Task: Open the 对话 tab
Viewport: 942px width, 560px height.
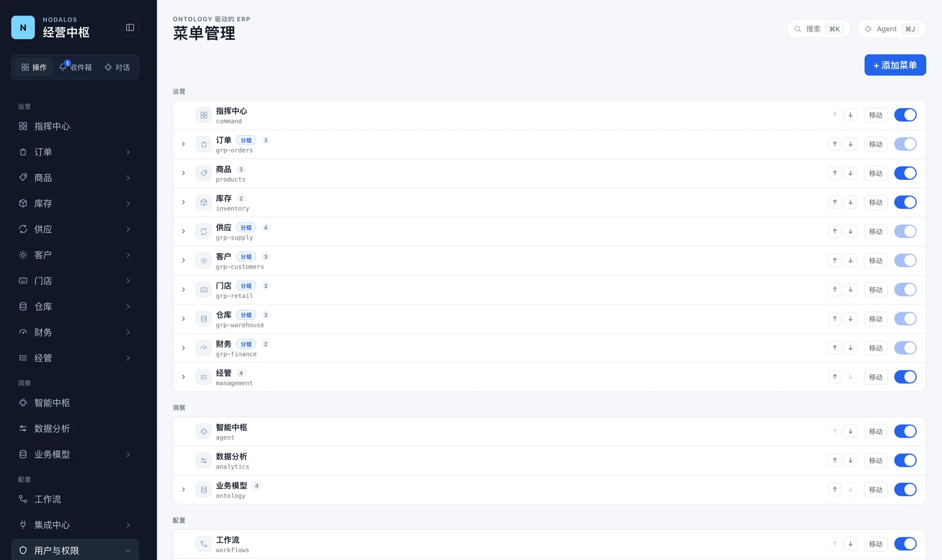Action: (x=117, y=67)
